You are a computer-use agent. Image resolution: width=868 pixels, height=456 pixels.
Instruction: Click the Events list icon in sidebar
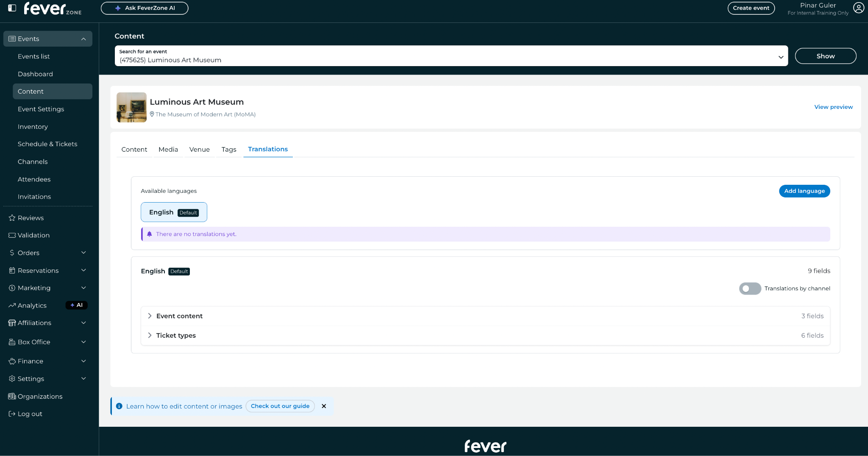pos(12,39)
